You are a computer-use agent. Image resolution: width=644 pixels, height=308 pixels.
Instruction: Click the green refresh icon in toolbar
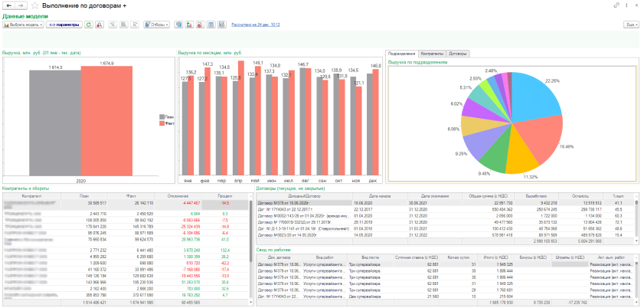coord(89,25)
